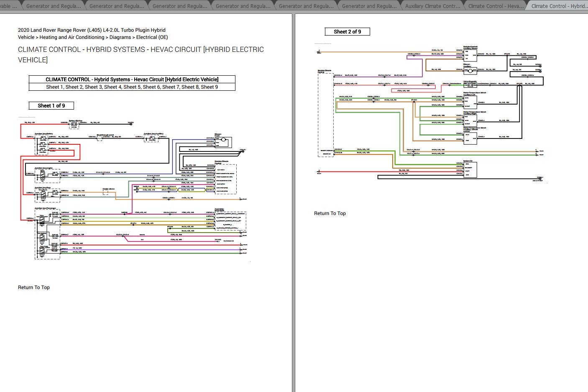
Task: Jump to Sheet 8 from index
Action: (x=190, y=87)
